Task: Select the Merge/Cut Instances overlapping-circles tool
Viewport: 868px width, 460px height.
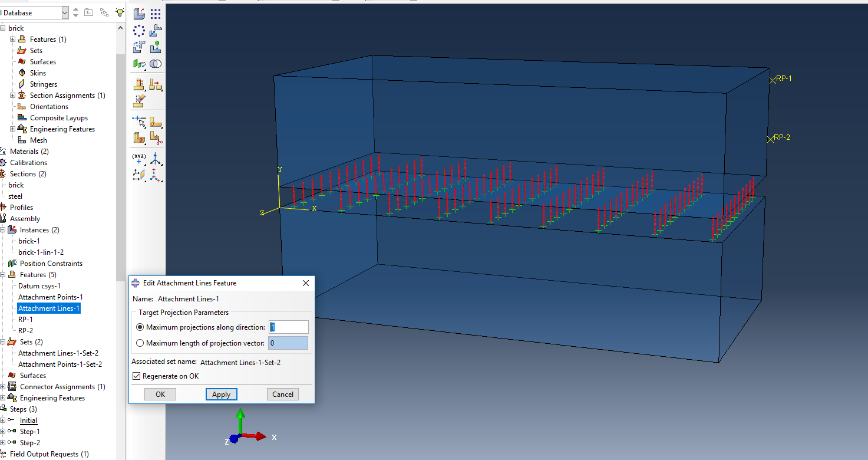Action: pos(156,63)
